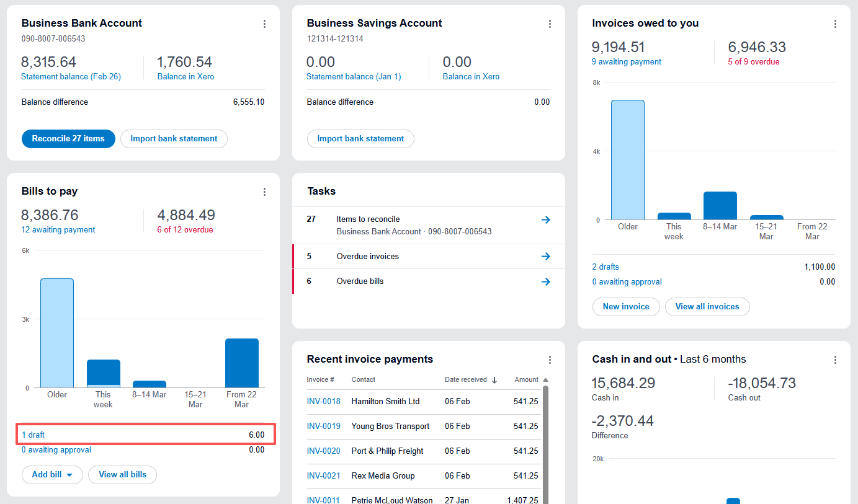Open the Invoices owed to you options menu
858x504 pixels.
point(835,24)
